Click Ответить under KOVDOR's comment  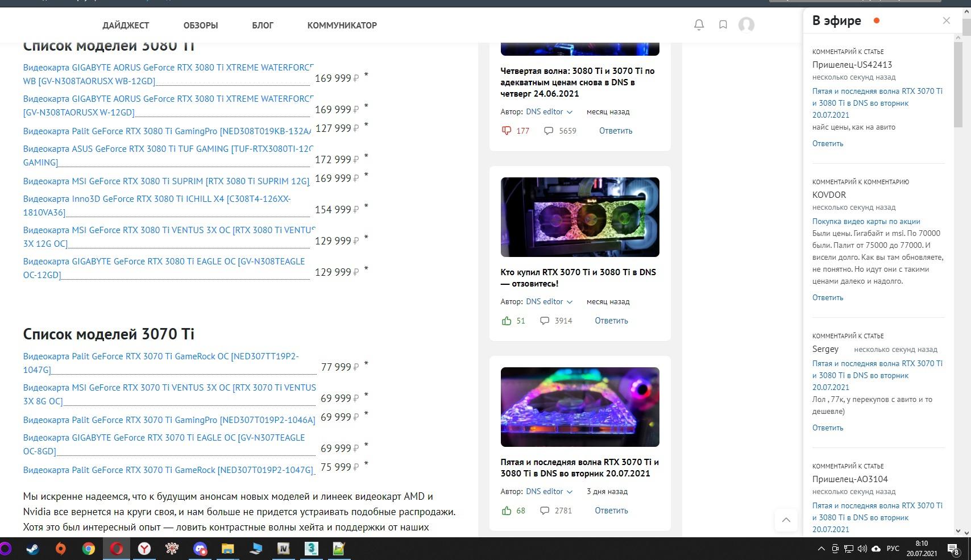[827, 297]
